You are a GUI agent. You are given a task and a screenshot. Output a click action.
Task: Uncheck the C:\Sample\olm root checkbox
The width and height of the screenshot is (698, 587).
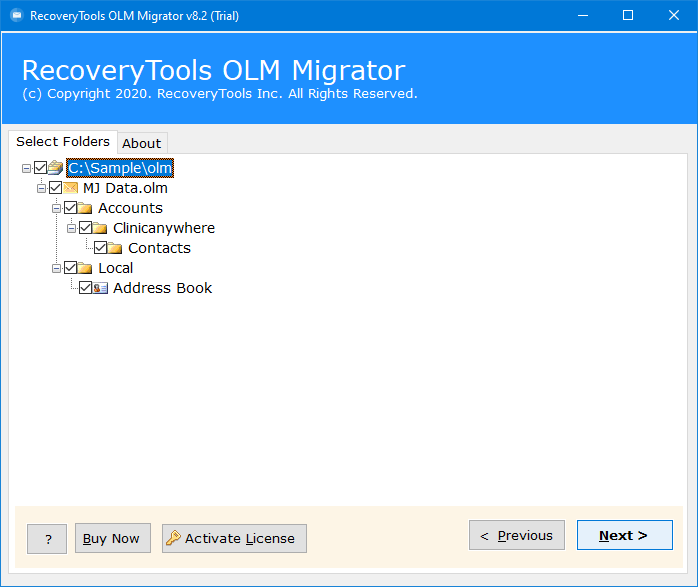pyautogui.click(x=41, y=168)
